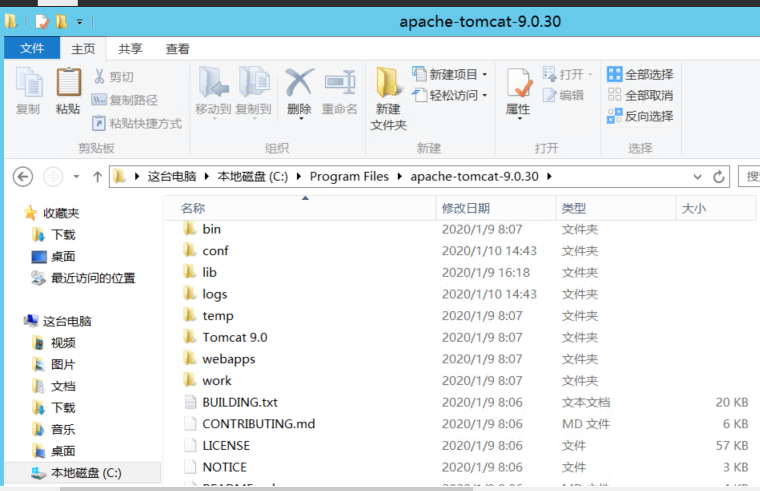Expand the address bar history dropdown

[x=697, y=177]
